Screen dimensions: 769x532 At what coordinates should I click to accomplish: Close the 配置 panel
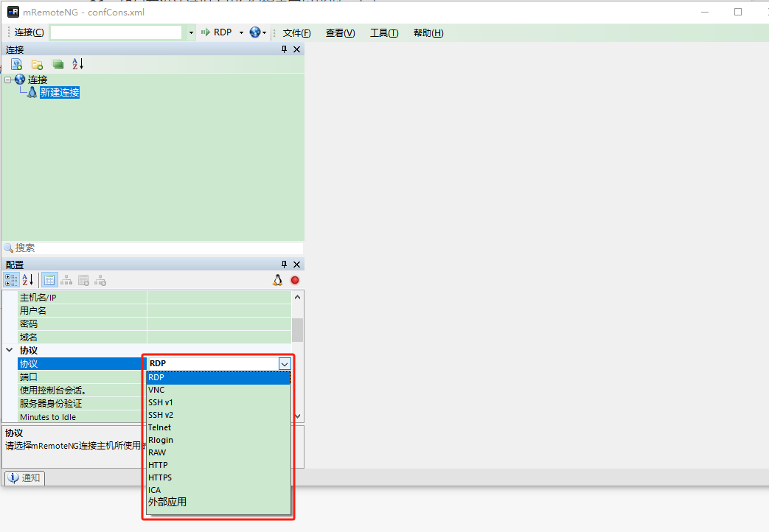pos(296,265)
